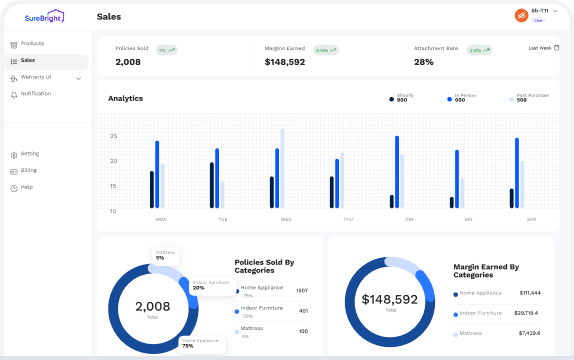Click the Shopify bar for Tuesday
This screenshot has width=574, height=360.
pos(212,185)
